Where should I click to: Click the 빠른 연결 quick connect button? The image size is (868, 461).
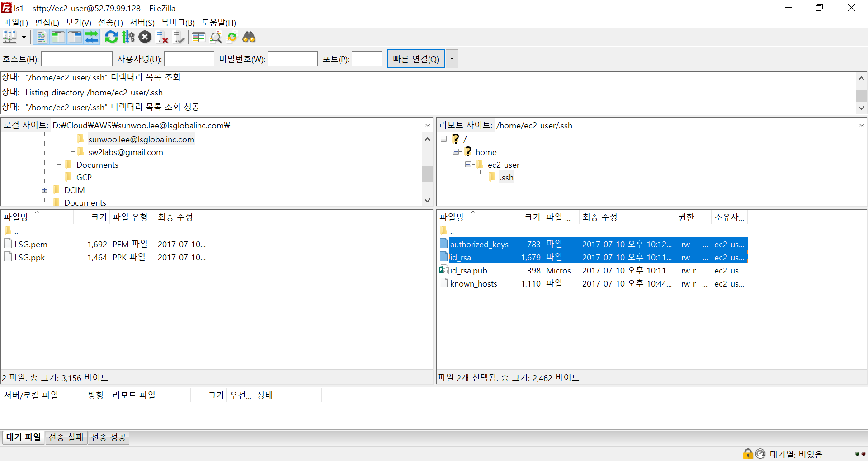click(x=416, y=59)
